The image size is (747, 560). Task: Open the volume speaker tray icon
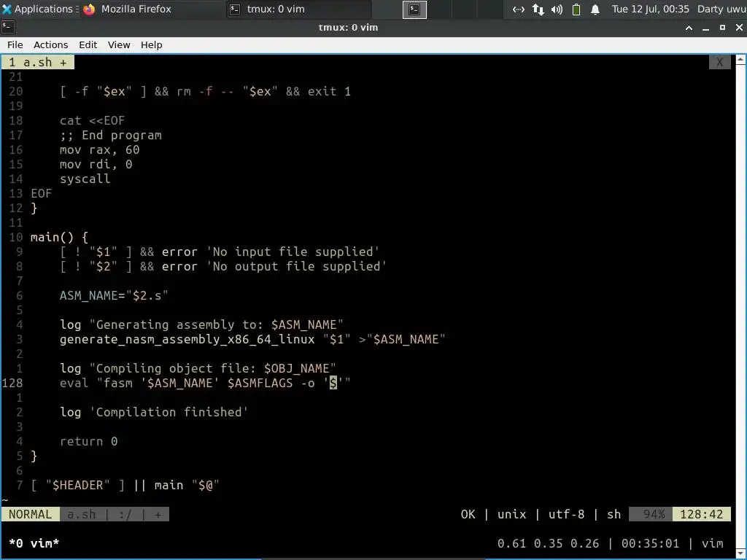[x=557, y=9]
